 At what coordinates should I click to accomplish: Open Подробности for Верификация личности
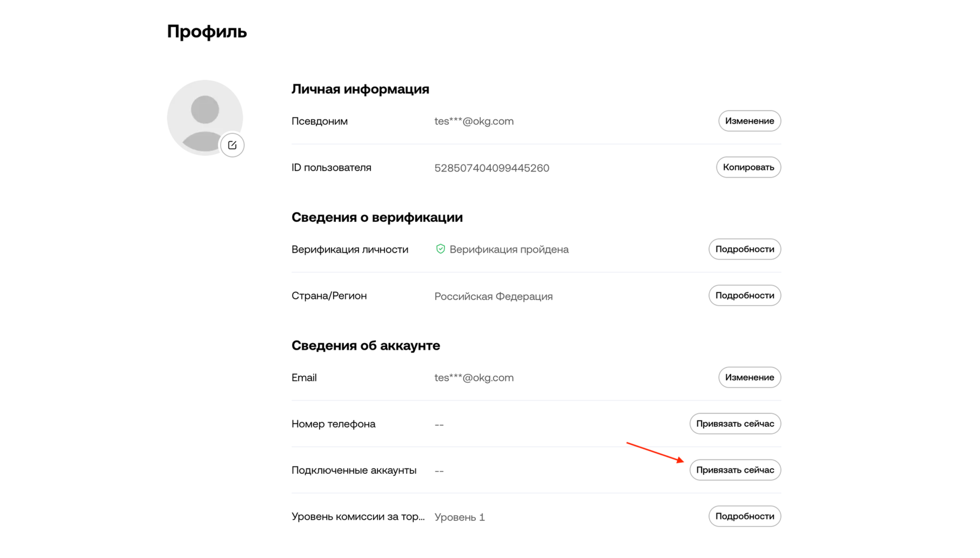click(x=744, y=249)
